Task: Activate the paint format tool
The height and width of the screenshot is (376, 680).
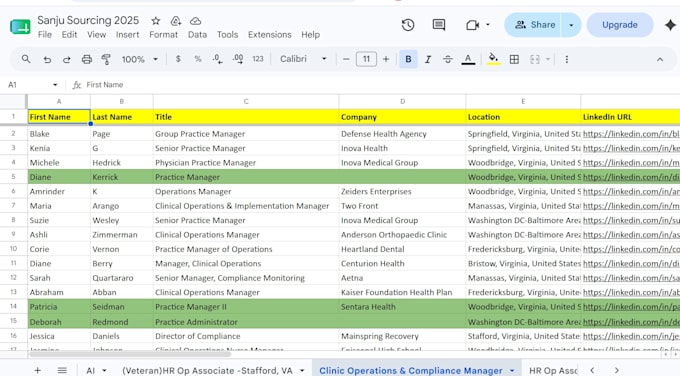Action: click(x=106, y=59)
